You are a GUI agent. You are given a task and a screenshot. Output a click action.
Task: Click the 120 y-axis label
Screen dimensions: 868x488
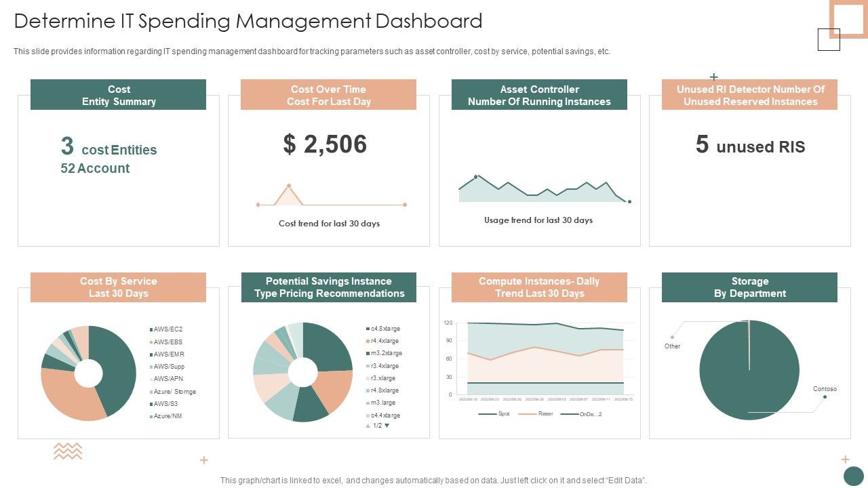tap(448, 323)
